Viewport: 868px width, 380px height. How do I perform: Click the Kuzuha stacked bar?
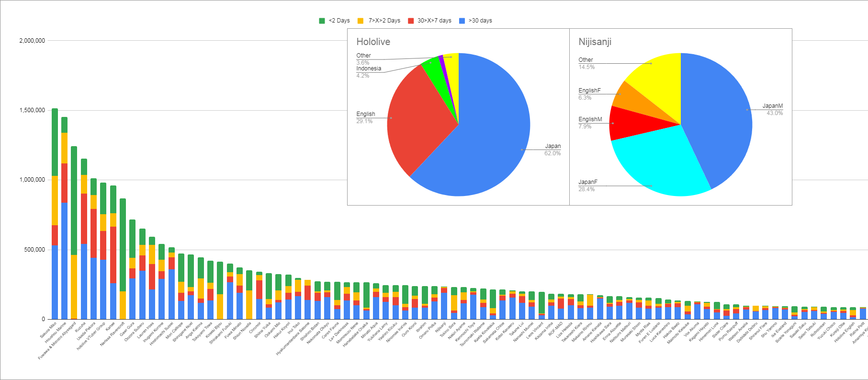(84, 239)
